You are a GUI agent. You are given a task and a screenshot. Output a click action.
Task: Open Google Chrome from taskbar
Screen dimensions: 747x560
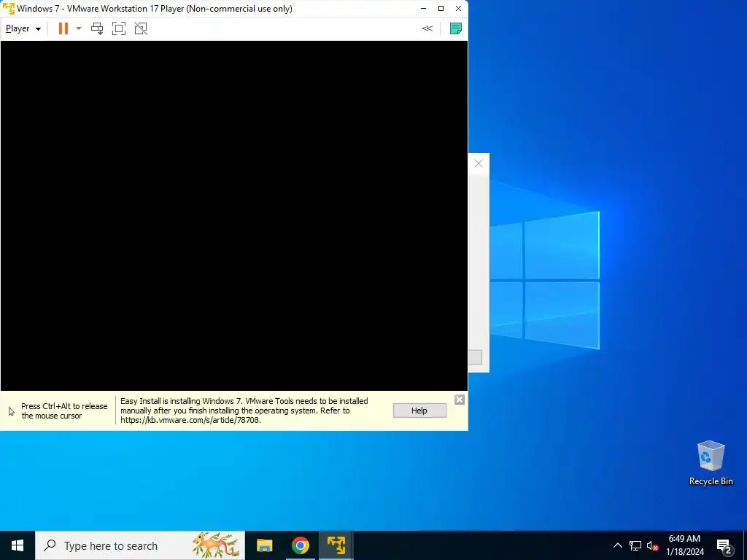300,545
